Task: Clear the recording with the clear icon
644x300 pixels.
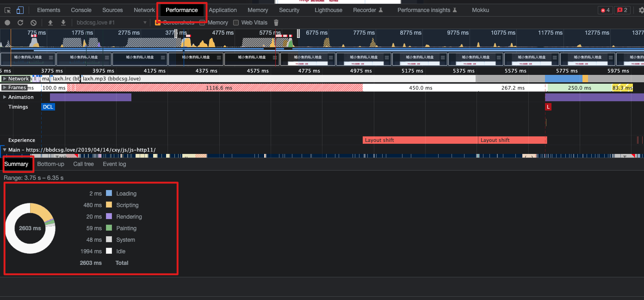Action: pyautogui.click(x=33, y=23)
